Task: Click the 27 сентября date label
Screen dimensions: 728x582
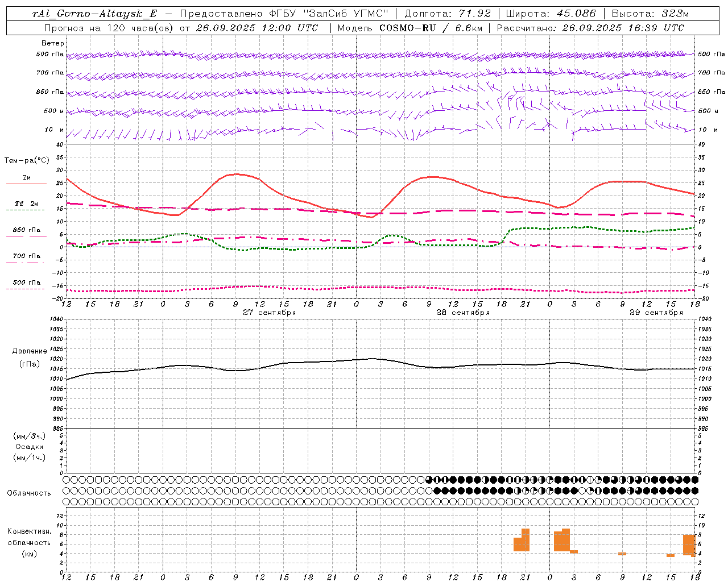Action: [x=270, y=313]
